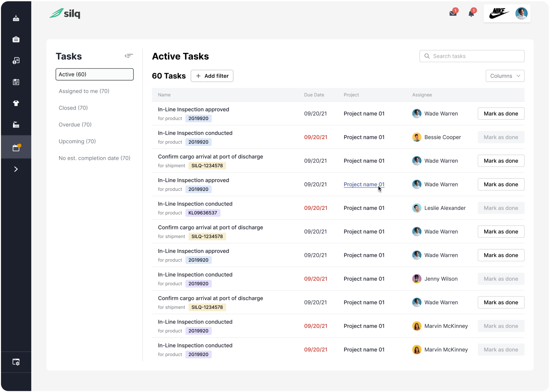Click the ship icon in sidebar
Image resolution: width=550 pixels, height=392 pixels.
tap(16, 18)
